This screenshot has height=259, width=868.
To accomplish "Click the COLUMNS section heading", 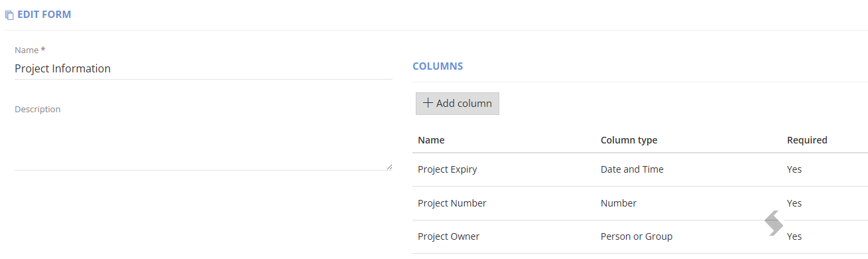I will [x=438, y=66].
